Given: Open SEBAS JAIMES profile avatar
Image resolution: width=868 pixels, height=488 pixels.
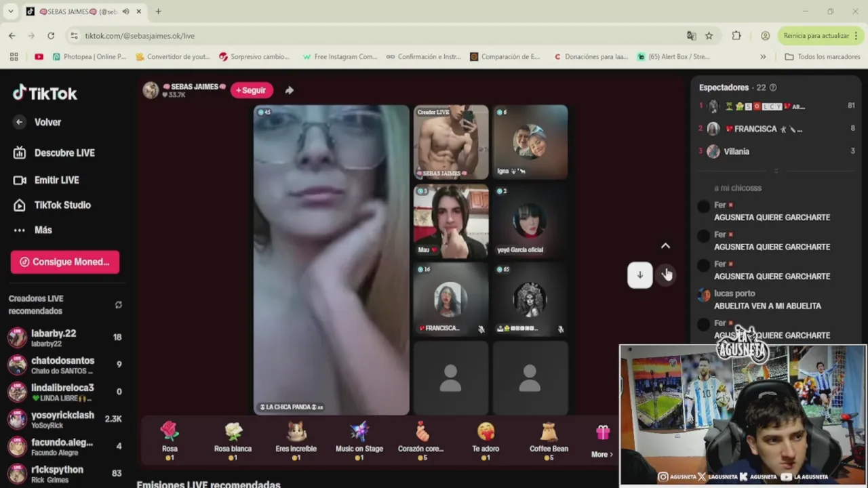Looking at the screenshot, I should (x=151, y=90).
